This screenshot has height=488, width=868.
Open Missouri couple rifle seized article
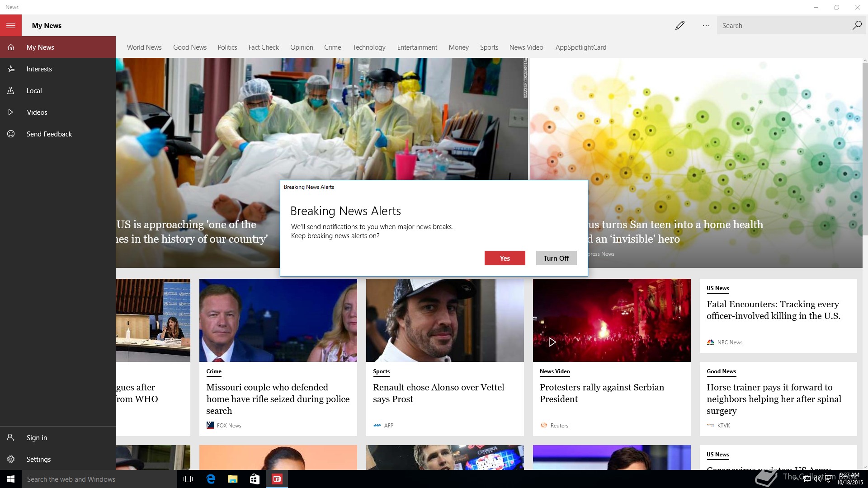278,399
